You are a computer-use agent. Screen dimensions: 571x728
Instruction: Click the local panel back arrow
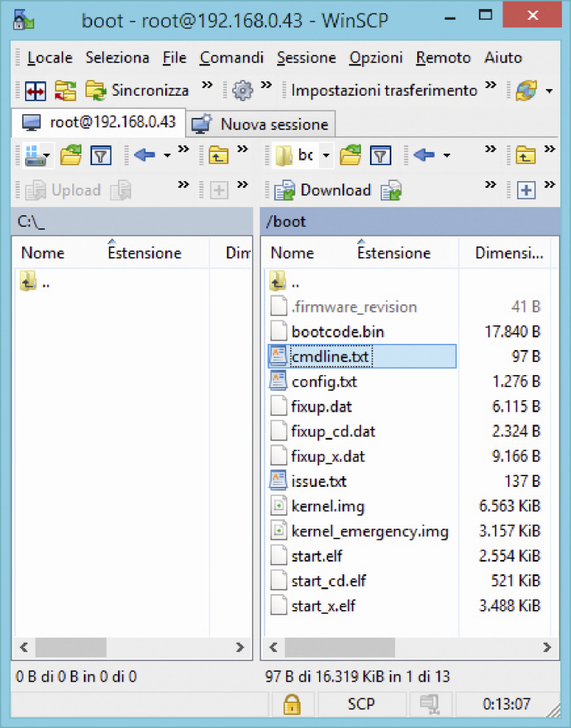(145, 154)
